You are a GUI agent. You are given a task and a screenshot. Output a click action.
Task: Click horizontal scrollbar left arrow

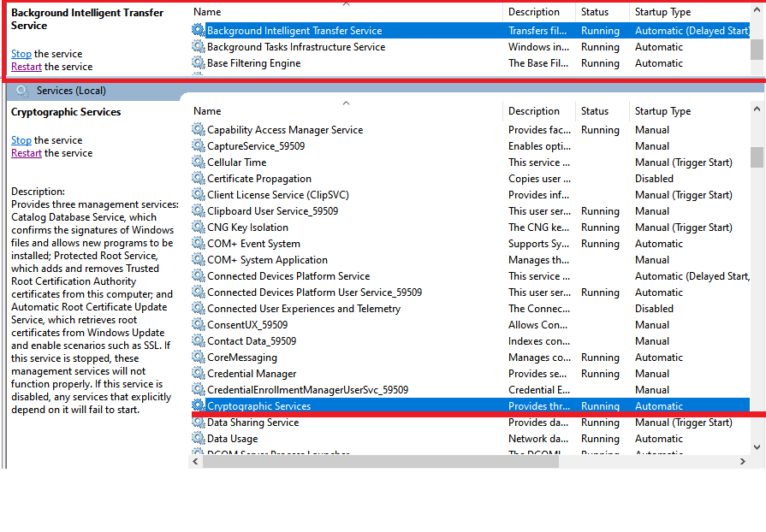click(x=195, y=461)
